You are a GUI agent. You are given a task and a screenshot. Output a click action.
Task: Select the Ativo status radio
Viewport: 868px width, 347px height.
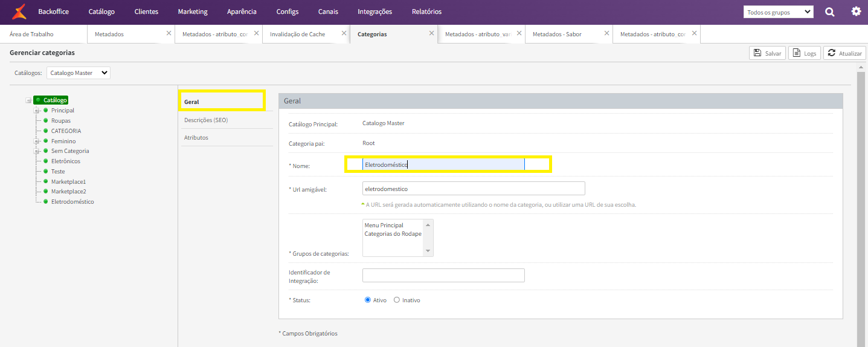pyautogui.click(x=368, y=300)
